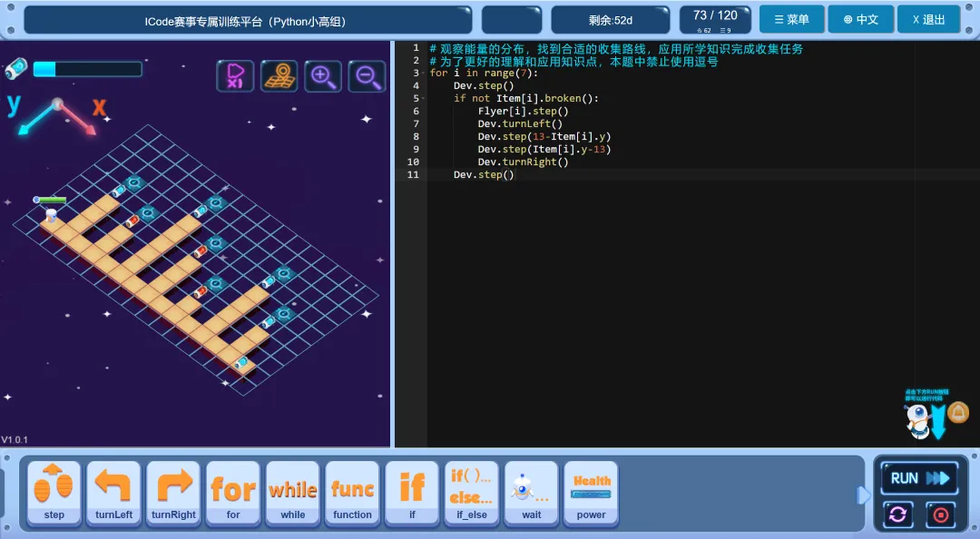Image resolution: width=980 pixels, height=539 pixels.
Task: Open the 菜单 menu
Action: 792,19
